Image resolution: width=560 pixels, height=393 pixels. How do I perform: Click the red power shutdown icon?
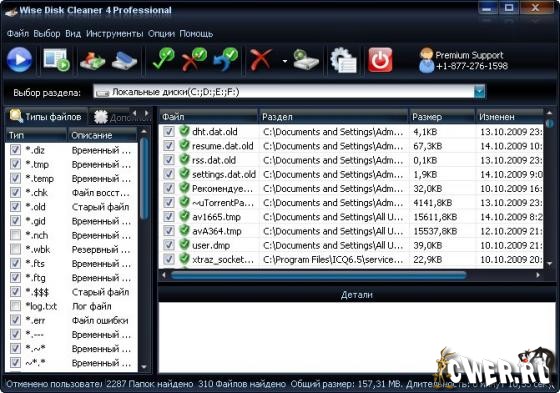(380, 60)
